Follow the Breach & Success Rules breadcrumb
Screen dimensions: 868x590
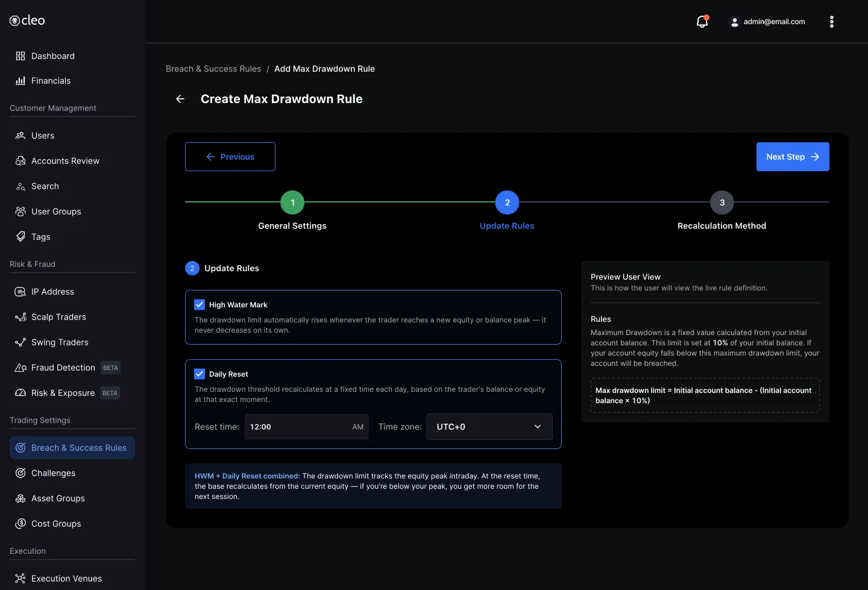click(213, 69)
